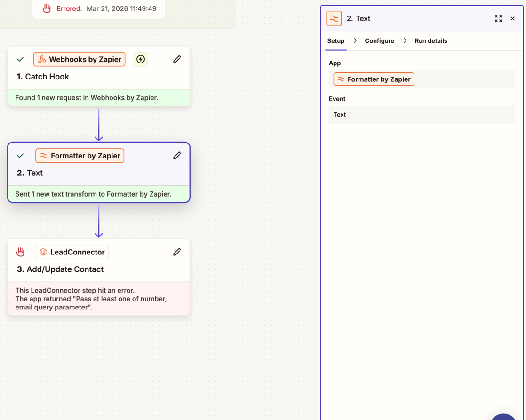Click the Formatter by Zapier badge in step 2
526x420 pixels.
click(80, 156)
